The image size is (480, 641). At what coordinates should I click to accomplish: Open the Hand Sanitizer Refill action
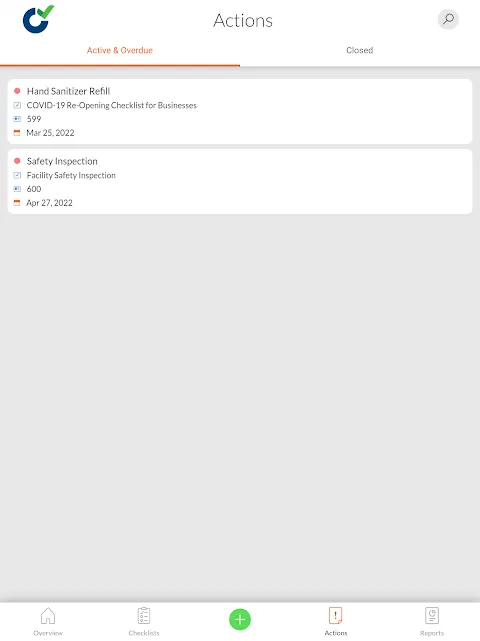(x=240, y=111)
